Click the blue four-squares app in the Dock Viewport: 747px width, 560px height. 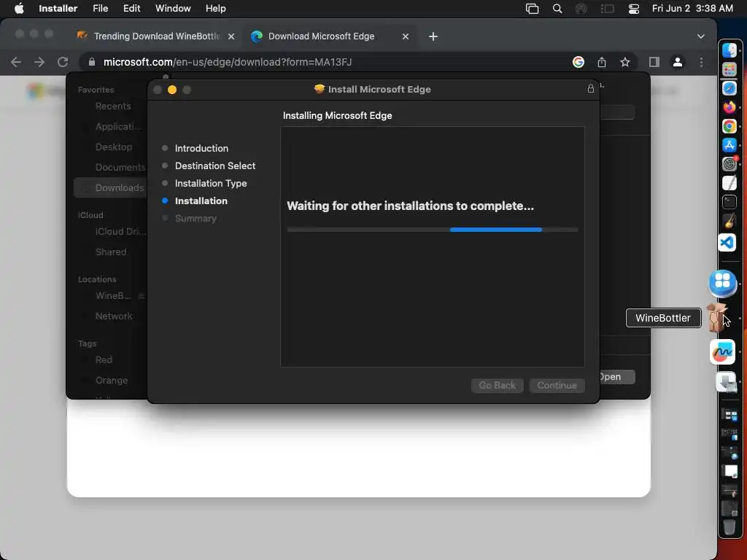tap(722, 282)
